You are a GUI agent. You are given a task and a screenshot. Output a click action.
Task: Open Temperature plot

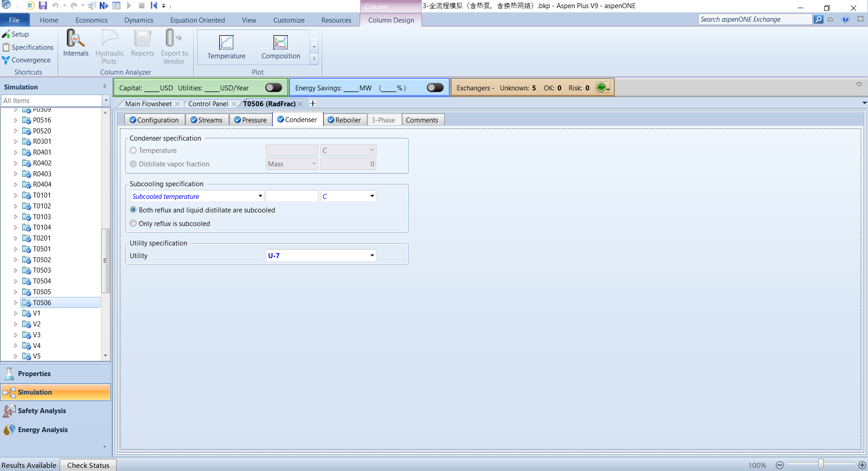226,47
